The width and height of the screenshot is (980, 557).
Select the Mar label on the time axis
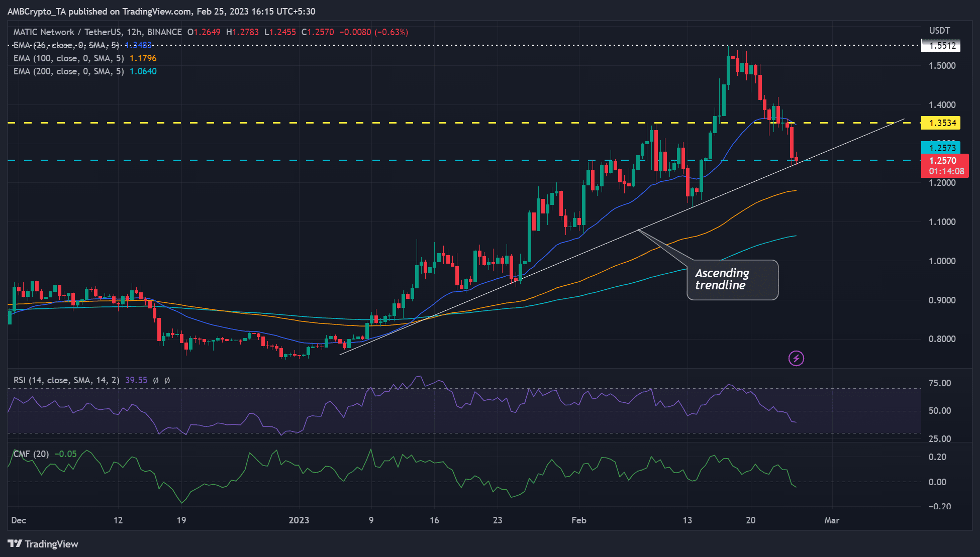tap(832, 521)
